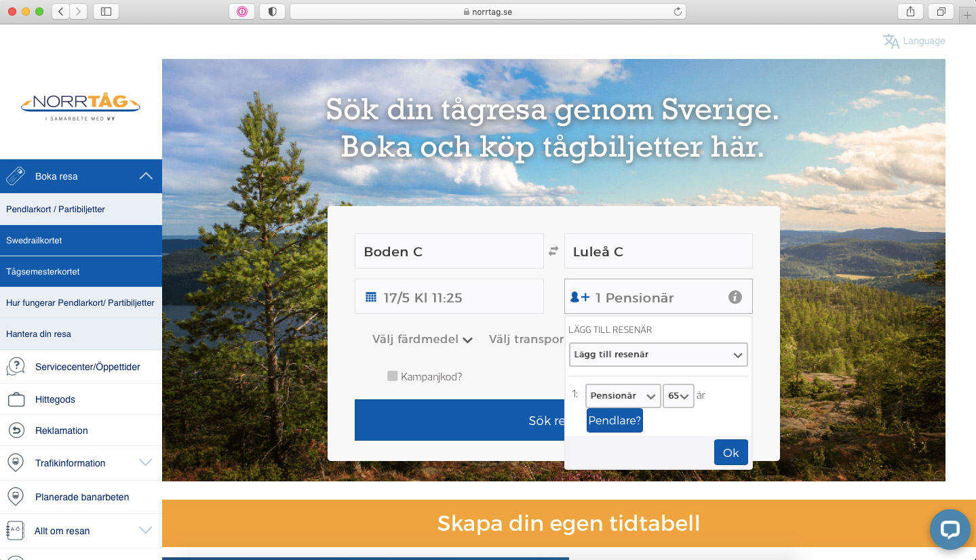Screen dimensions: 976x560
Task: Open the Lägg till resenär dropdown
Action: (658, 355)
